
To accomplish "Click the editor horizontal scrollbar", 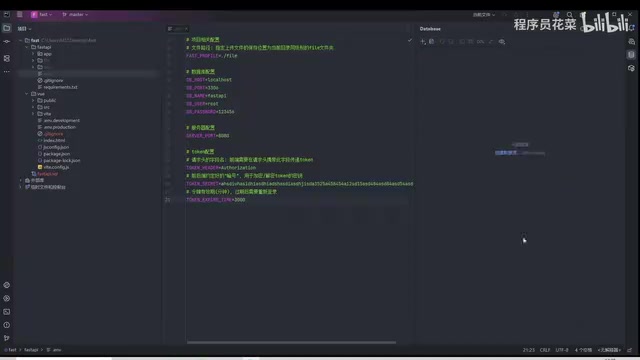I will (x=291, y=342).
